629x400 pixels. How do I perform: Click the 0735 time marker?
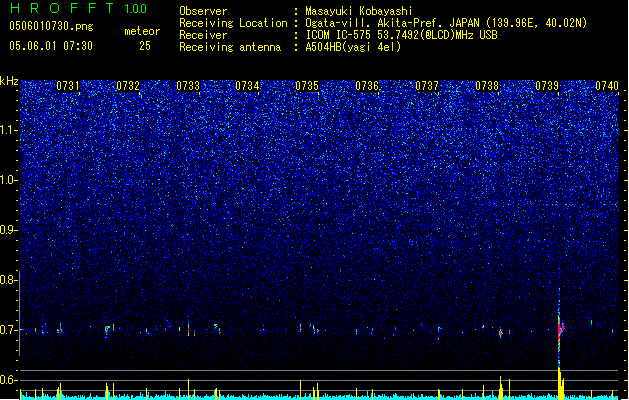coord(307,86)
